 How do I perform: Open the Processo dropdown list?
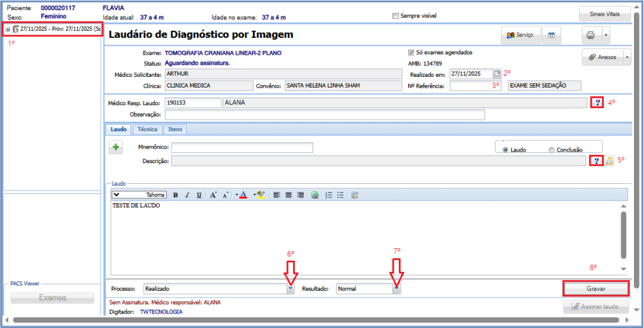point(290,288)
